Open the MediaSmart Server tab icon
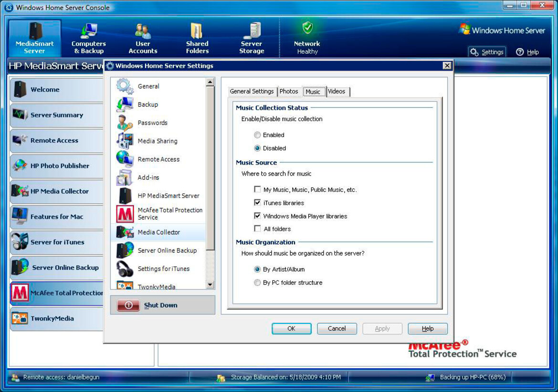Image resolution: width=558 pixels, height=392 pixels. tap(34, 38)
